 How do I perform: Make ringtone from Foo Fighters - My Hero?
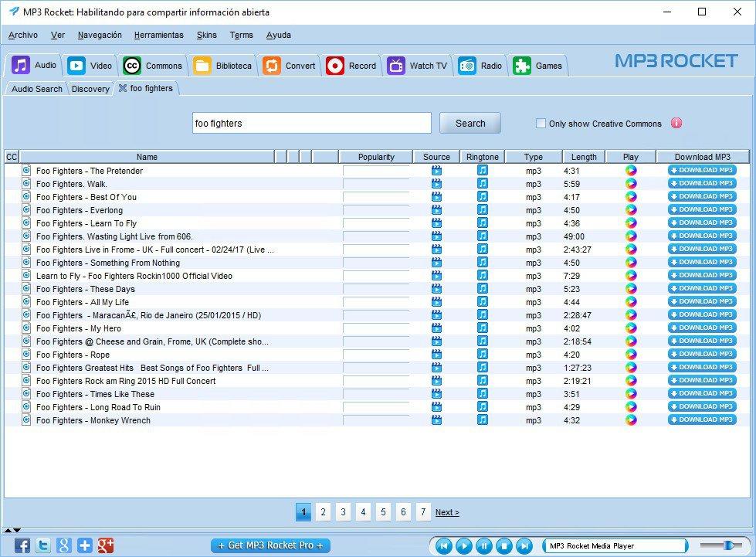[482, 328]
